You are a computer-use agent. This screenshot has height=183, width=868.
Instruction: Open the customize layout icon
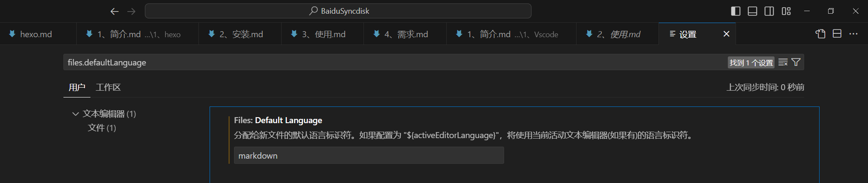pos(786,11)
